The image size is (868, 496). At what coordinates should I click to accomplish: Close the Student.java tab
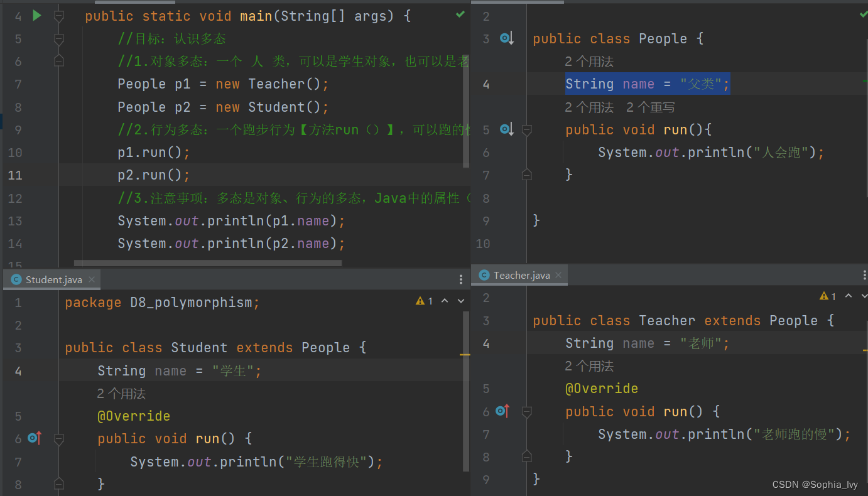point(91,279)
